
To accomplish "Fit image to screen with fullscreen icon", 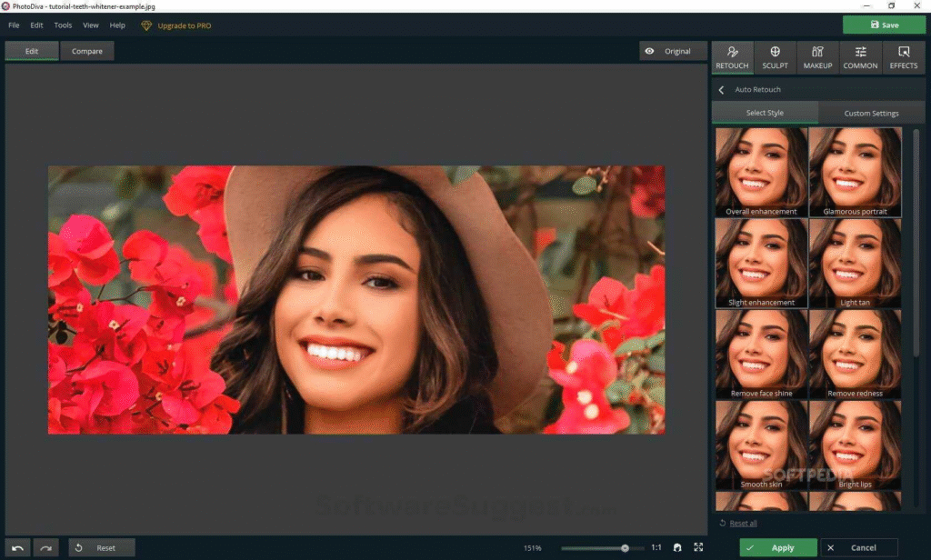I will tap(698, 547).
